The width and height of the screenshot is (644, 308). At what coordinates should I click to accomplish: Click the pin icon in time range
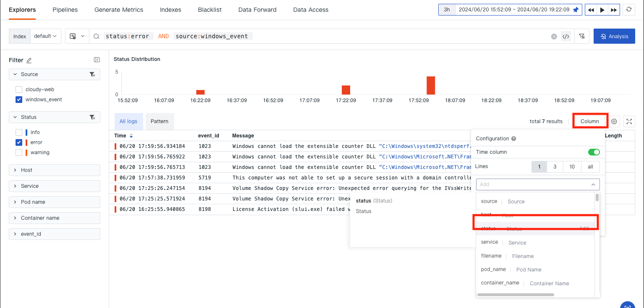coord(576,10)
